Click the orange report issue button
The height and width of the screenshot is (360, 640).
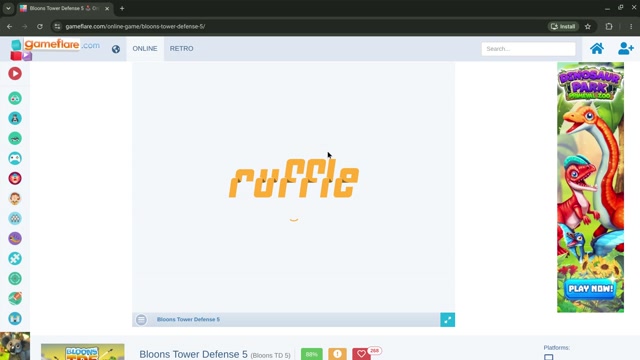[x=337, y=354]
